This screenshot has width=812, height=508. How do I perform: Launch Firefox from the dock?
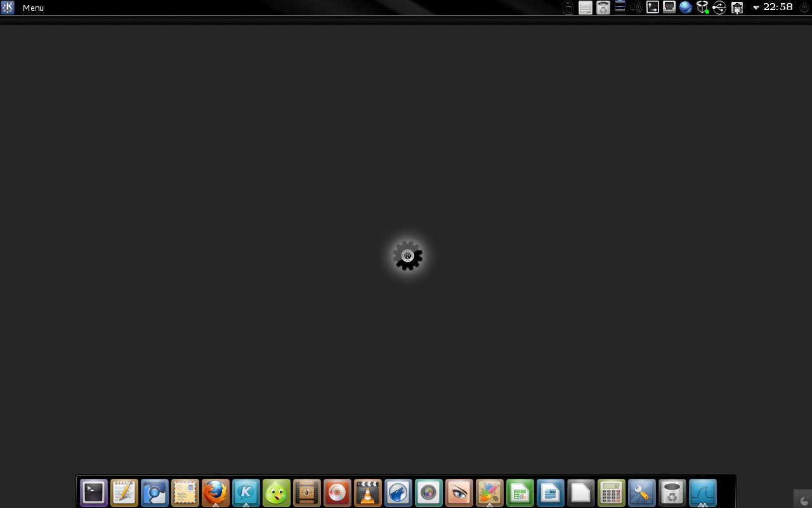click(x=216, y=493)
